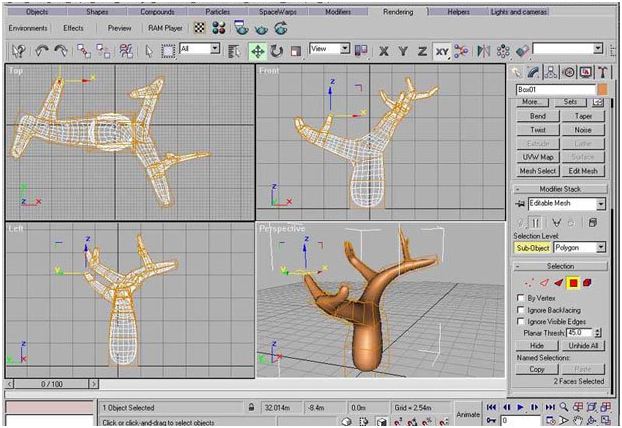Open the Hierarchy command panel tab
622x428 pixels.
pyautogui.click(x=551, y=72)
